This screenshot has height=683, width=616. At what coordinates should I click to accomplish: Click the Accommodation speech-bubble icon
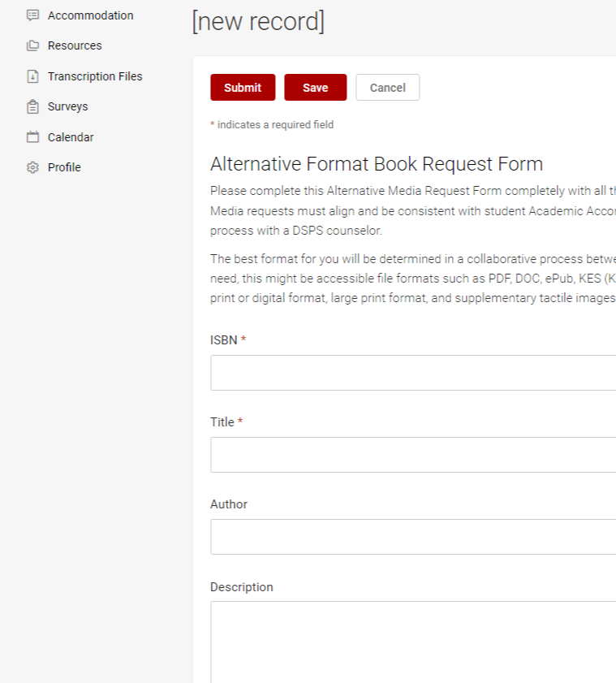32,15
